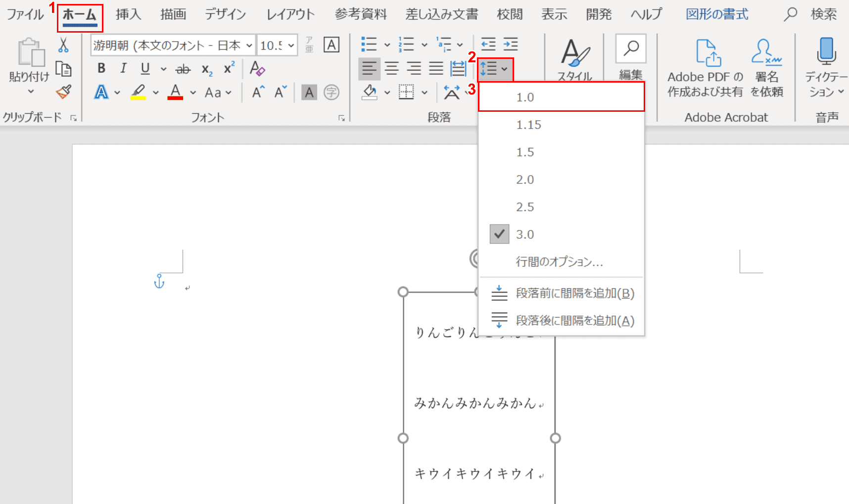Screen dimensions: 849x504
Task: Apply red font color
Action: 175,92
